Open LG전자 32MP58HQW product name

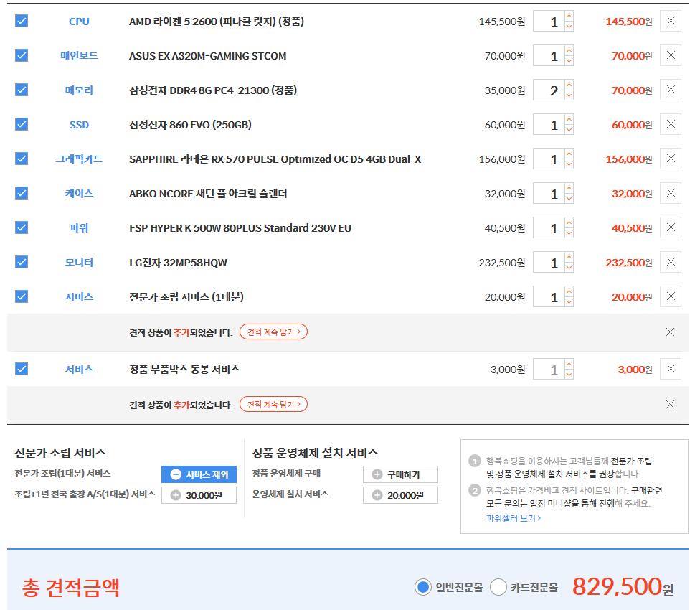[178, 263]
